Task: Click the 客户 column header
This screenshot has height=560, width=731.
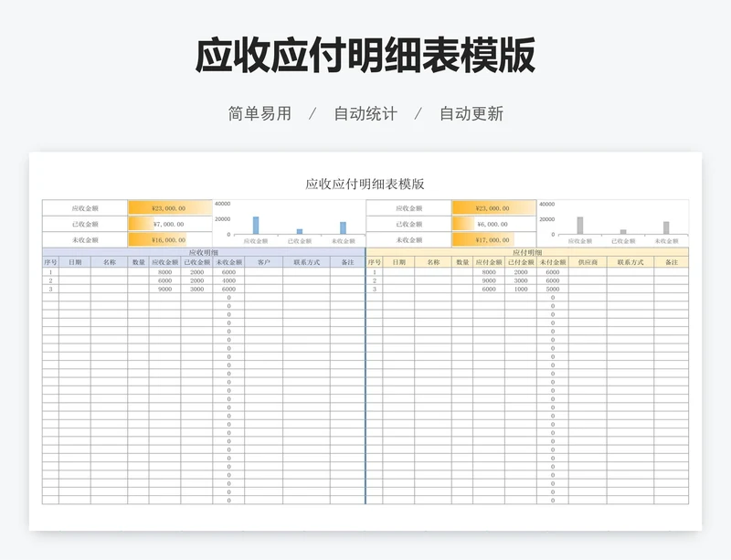Action: pyautogui.click(x=263, y=262)
